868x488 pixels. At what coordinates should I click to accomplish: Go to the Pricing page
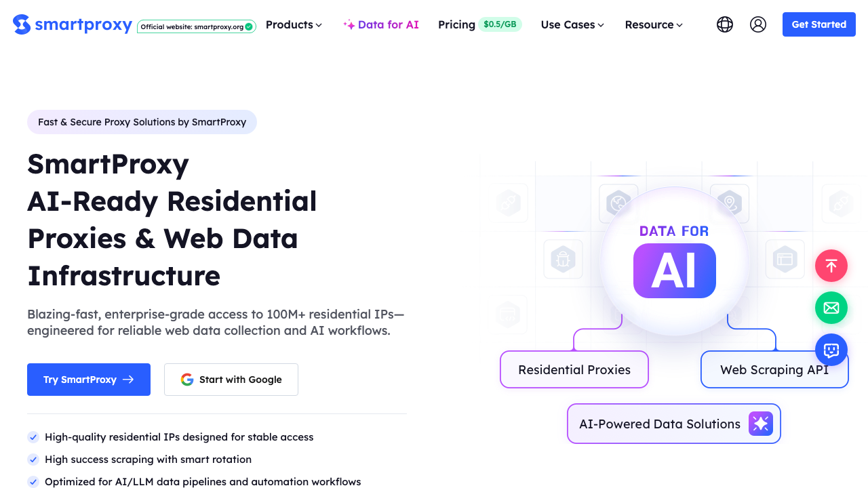[456, 24]
